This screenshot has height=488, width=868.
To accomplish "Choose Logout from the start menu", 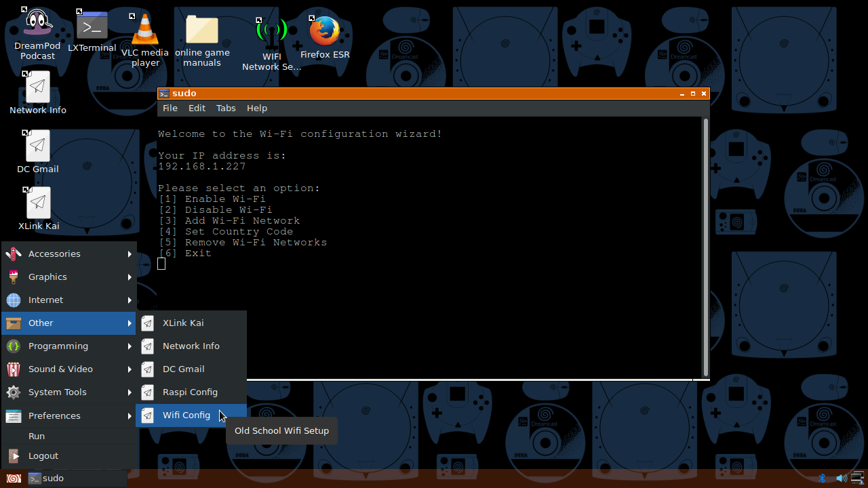I will click(x=69, y=456).
